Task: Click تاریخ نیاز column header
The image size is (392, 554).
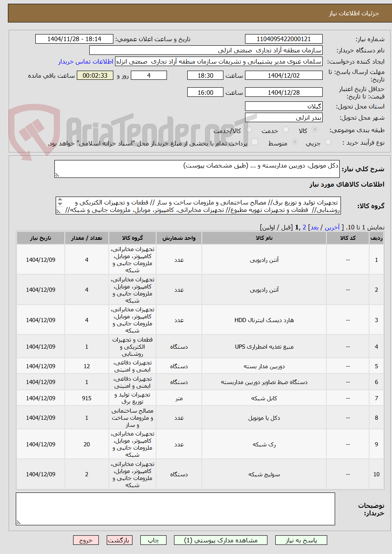Action: [x=41, y=238]
